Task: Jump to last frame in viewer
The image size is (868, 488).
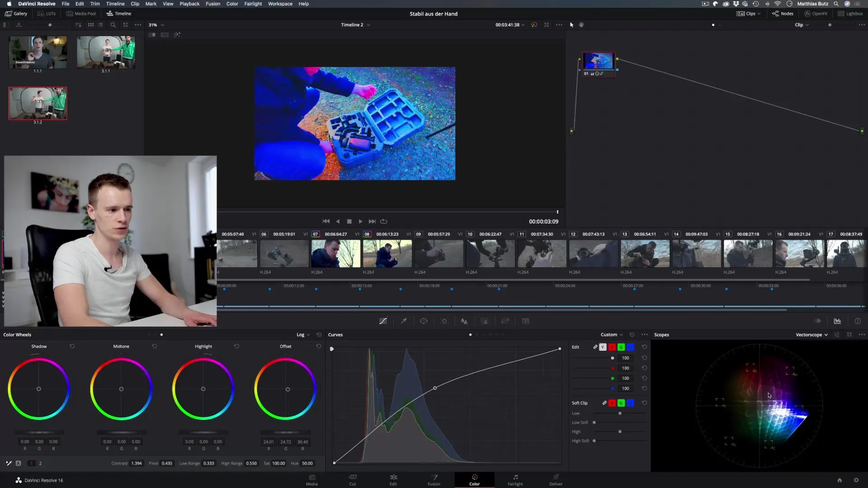Action: [x=372, y=221]
